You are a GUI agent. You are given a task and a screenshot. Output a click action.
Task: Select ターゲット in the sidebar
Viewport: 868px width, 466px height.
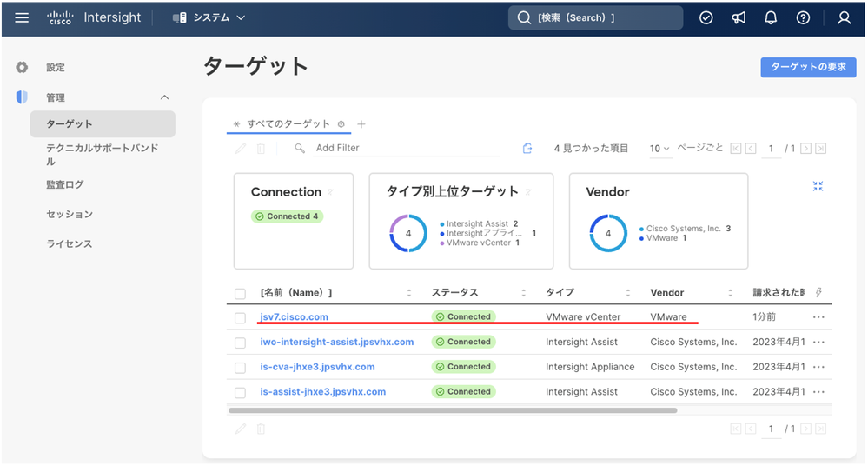tap(103, 123)
